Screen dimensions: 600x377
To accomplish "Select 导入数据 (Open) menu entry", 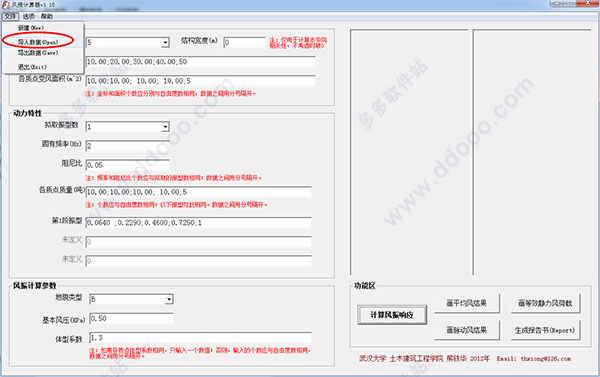I will [x=38, y=42].
